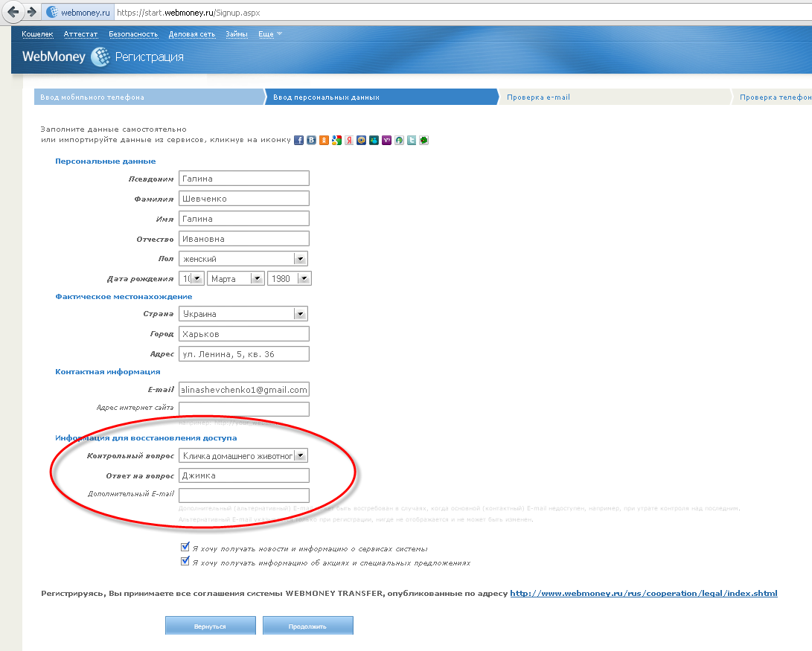Click the webmoney.ru site identity badge
The image size is (812, 651).
(77, 13)
